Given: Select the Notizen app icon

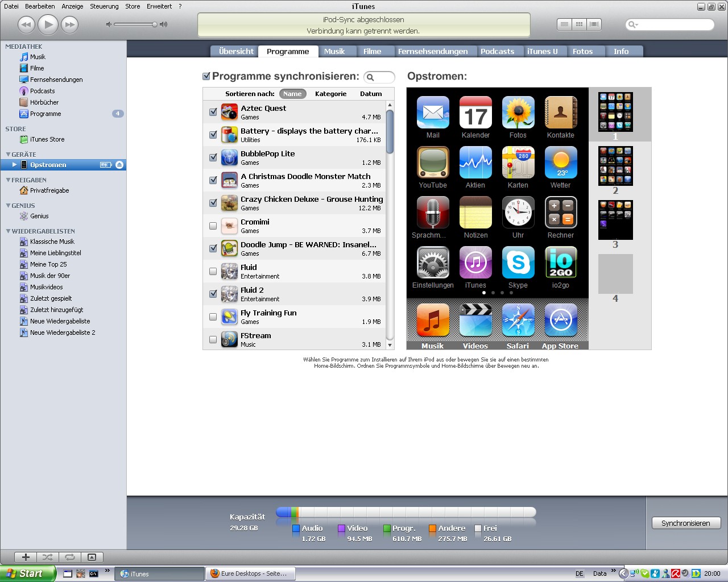Looking at the screenshot, I should coord(475,213).
